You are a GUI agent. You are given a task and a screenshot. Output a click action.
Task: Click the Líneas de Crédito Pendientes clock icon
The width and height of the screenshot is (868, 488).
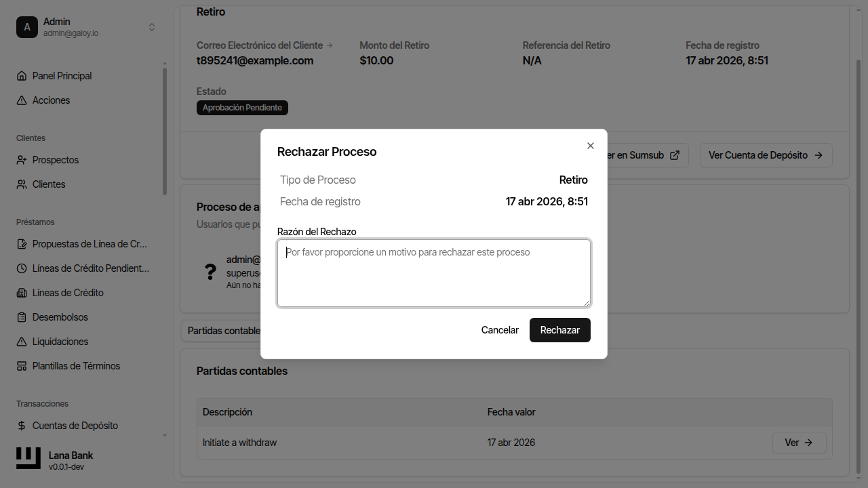click(x=22, y=268)
